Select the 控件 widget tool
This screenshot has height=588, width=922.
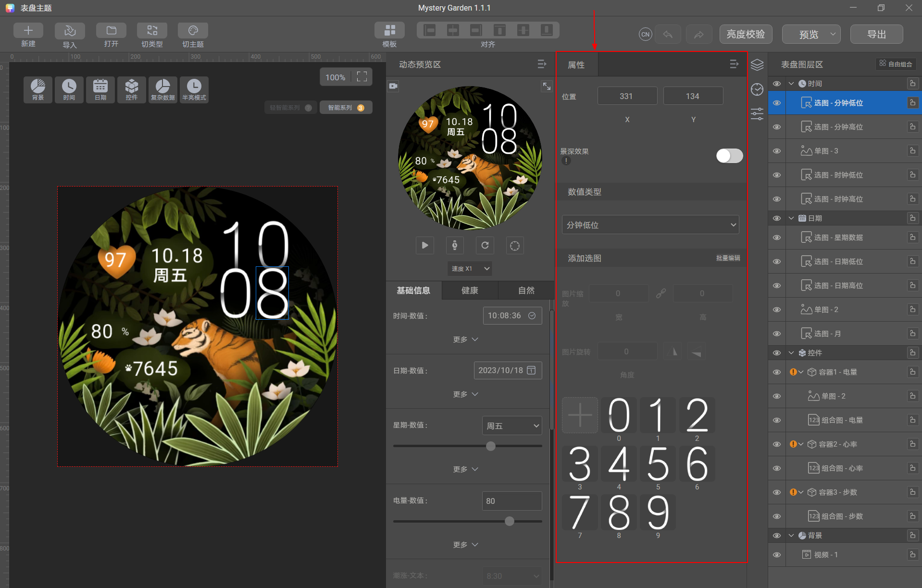tap(131, 89)
